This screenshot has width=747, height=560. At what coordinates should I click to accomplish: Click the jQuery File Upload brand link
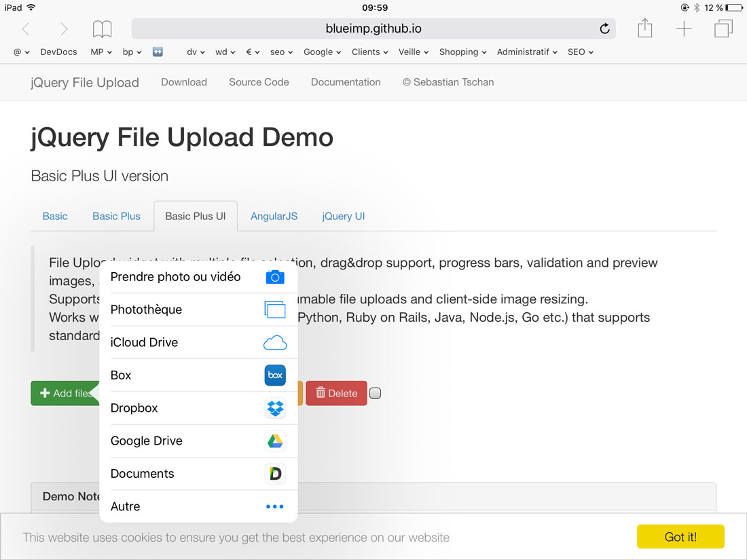click(85, 82)
